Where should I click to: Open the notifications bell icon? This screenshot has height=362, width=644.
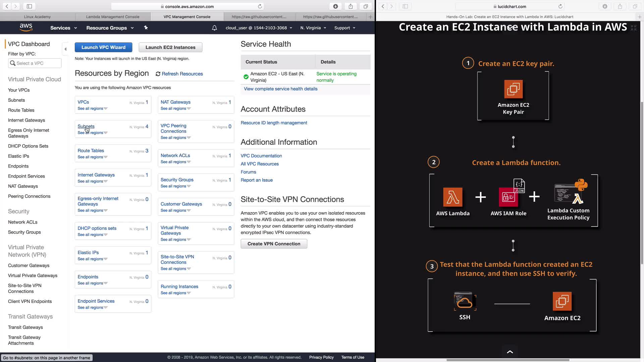pos(214,28)
